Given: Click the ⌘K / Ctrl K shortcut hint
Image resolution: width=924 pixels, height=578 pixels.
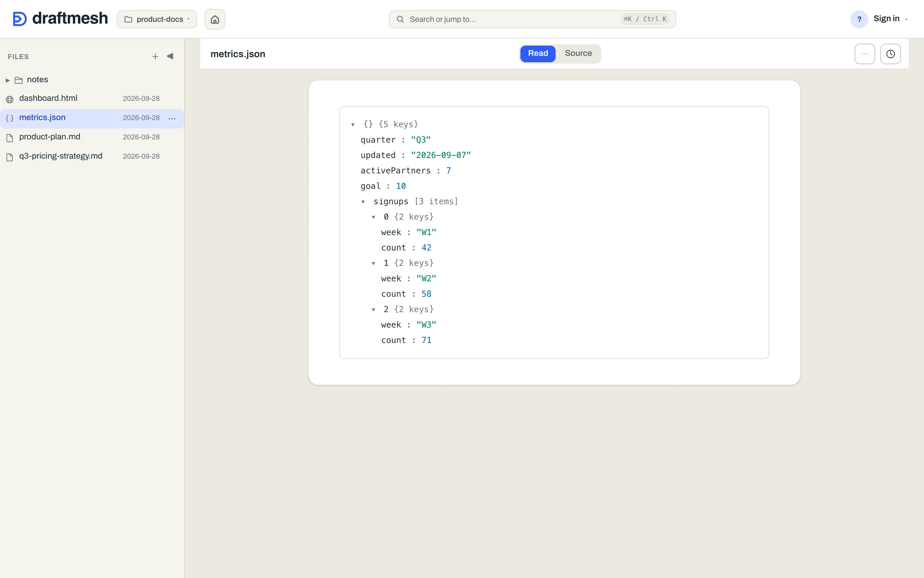Looking at the screenshot, I should click(645, 19).
